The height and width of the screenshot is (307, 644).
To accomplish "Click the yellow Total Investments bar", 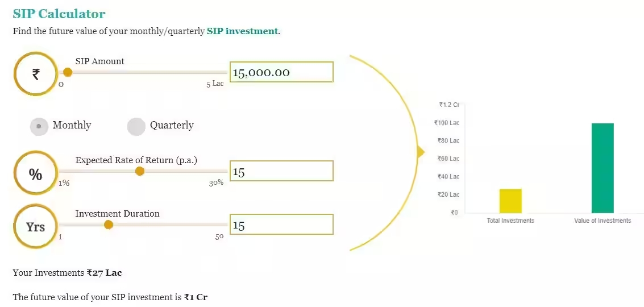I will 510,201.
